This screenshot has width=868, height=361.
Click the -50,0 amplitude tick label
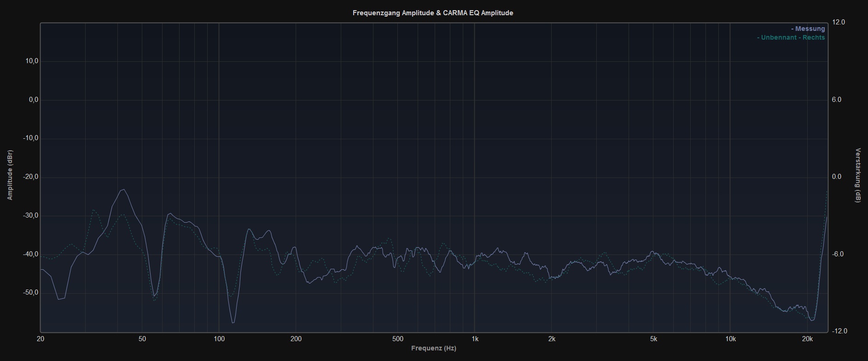pos(32,293)
